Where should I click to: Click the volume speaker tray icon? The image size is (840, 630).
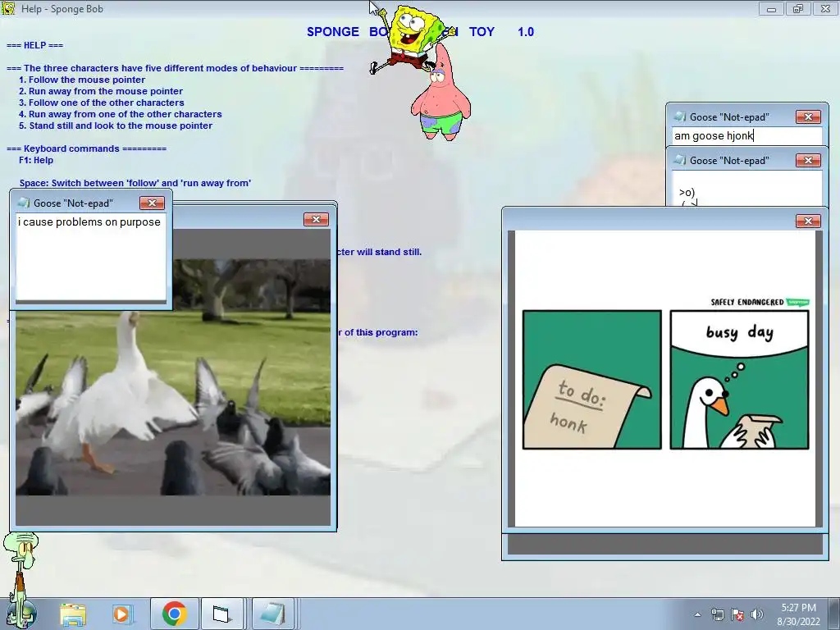pyautogui.click(x=756, y=614)
